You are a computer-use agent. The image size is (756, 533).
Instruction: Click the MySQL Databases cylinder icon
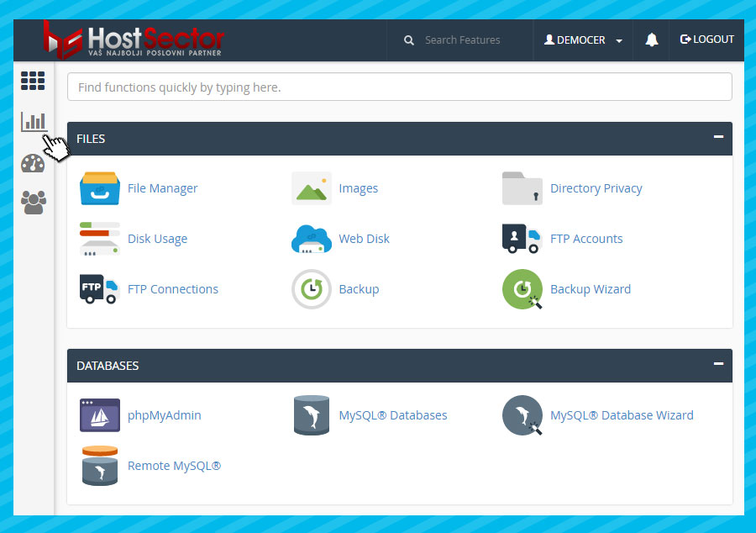(312, 415)
